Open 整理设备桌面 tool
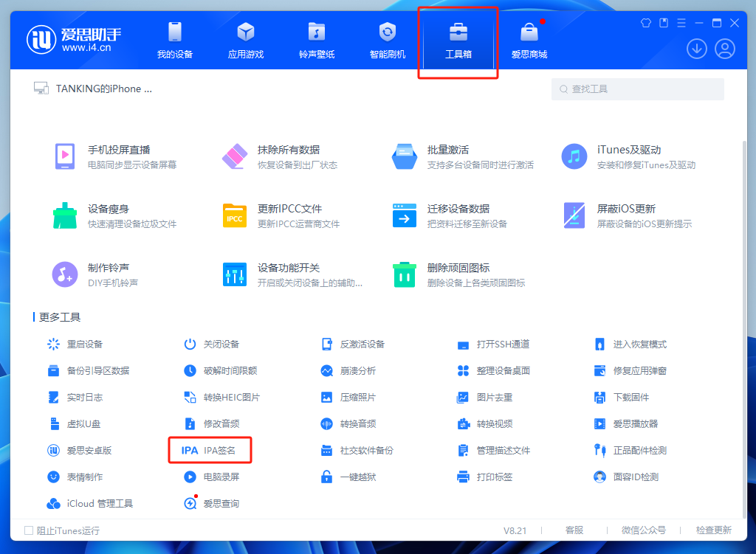Screen dimensions: 756x554 click(x=494, y=370)
